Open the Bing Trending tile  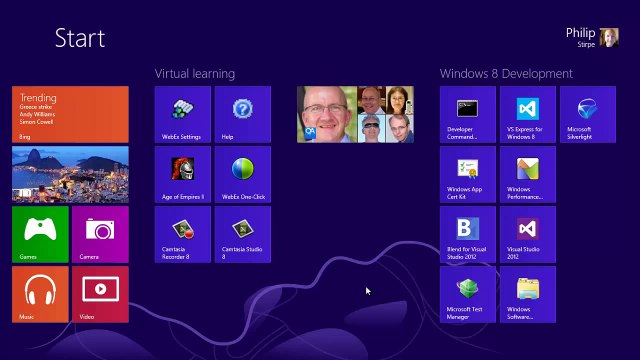click(x=70, y=114)
